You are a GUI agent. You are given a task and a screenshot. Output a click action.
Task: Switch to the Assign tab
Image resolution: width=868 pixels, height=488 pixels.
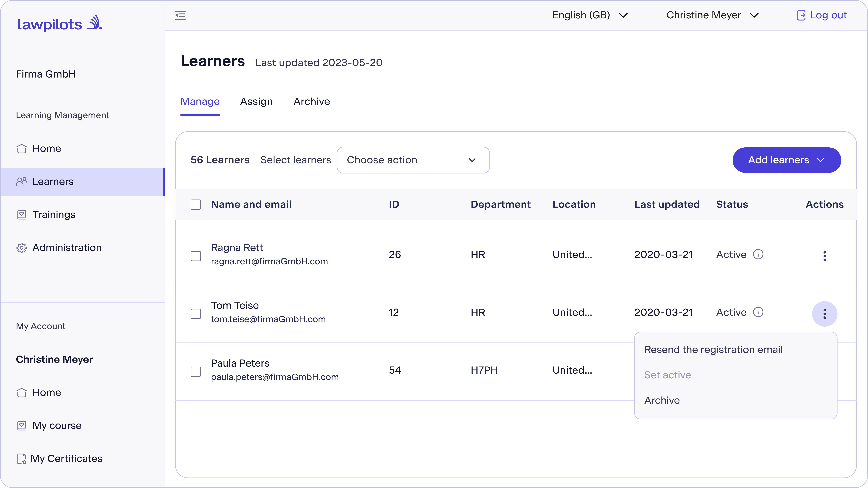click(x=256, y=102)
